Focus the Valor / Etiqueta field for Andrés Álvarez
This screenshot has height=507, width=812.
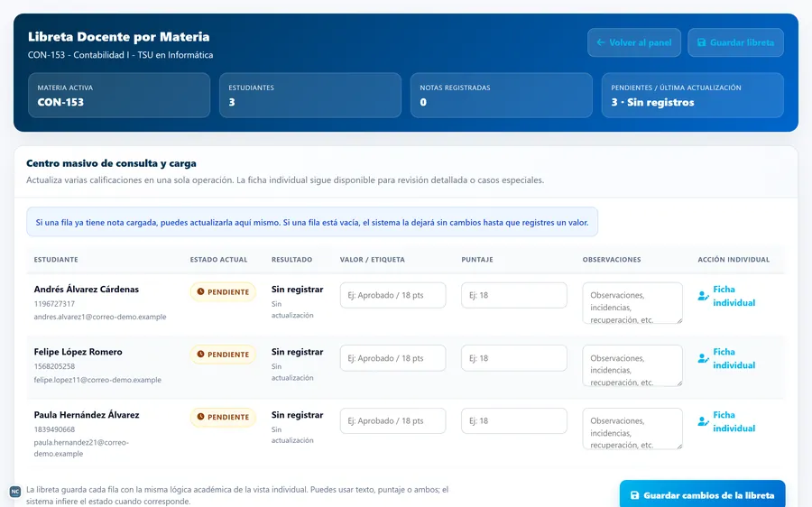392,295
